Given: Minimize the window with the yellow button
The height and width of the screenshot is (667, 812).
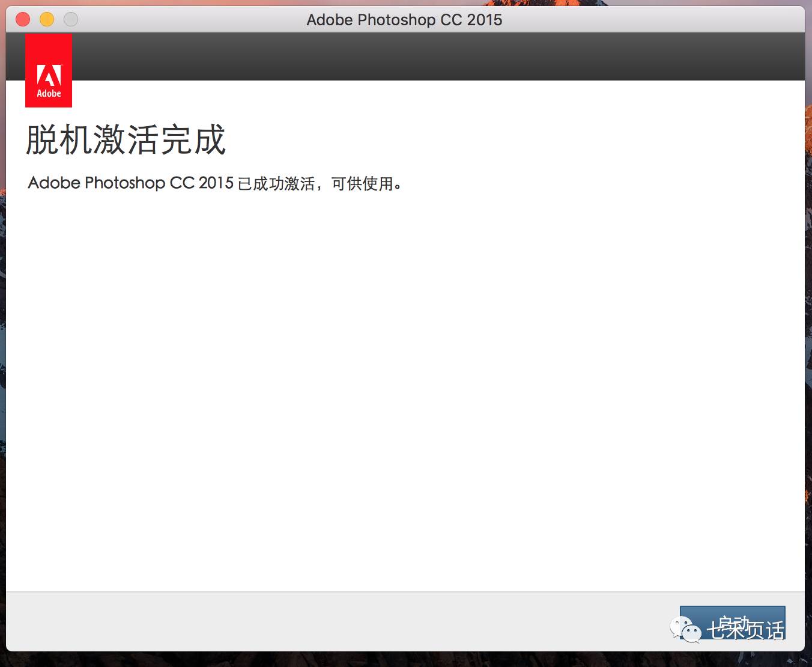Looking at the screenshot, I should click(47, 19).
